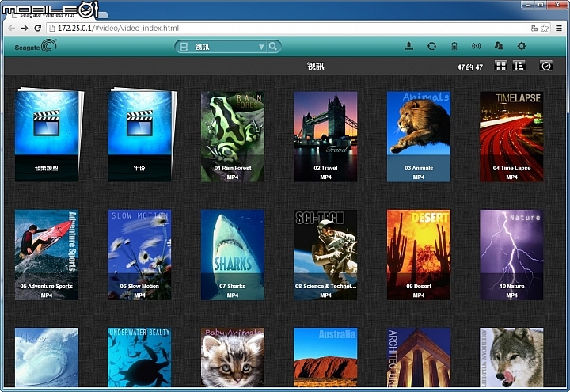Screen dimensions: 570x392
Task: Switch to list view icon
Action: click(519, 66)
